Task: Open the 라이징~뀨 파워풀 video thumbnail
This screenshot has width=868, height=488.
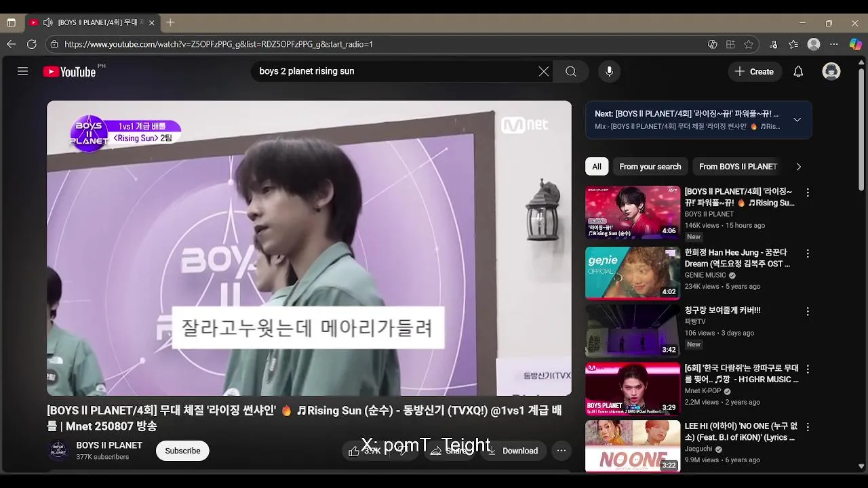Action: coord(633,212)
